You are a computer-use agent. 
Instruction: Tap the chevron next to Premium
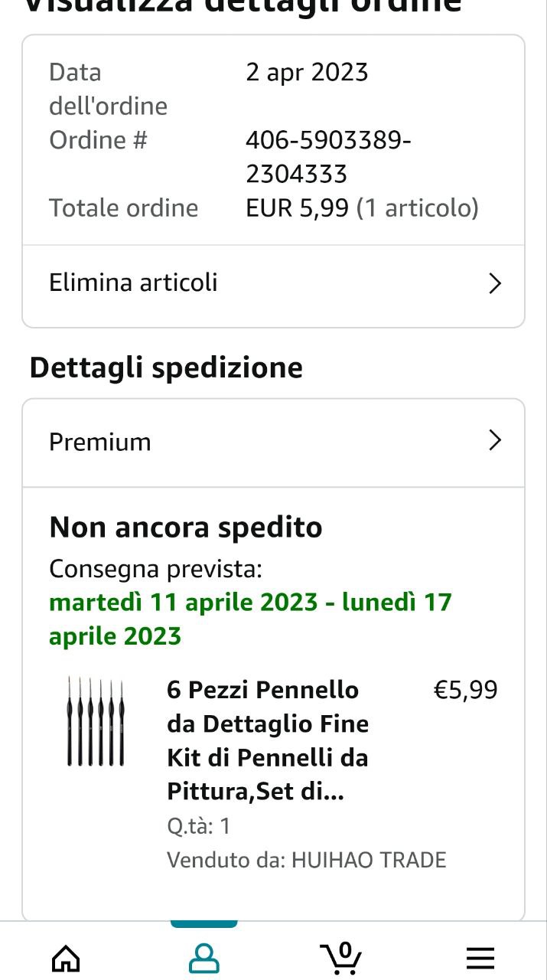click(495, 440)
